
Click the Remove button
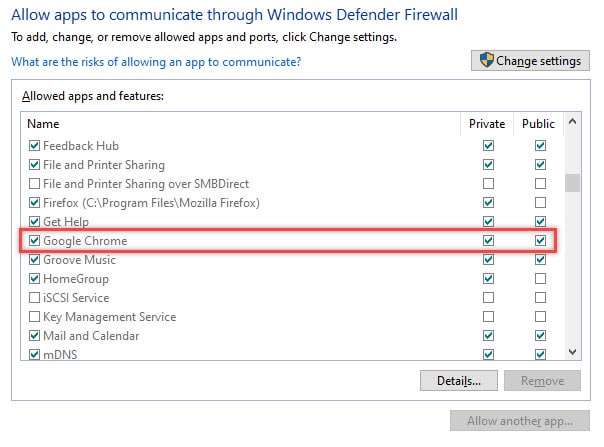pyautogui.click(x=542, y=381)
